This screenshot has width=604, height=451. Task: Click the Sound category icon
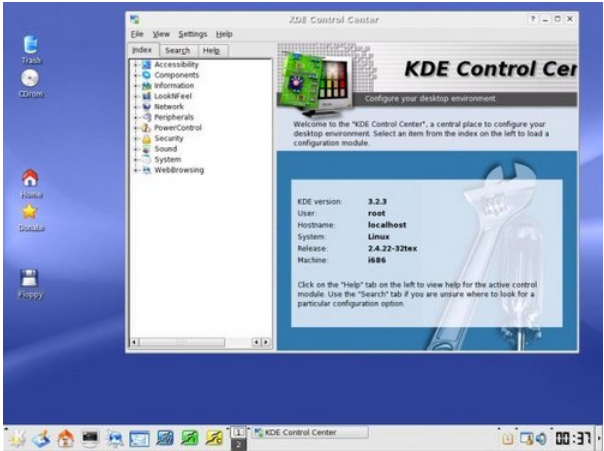click(146, 149)
